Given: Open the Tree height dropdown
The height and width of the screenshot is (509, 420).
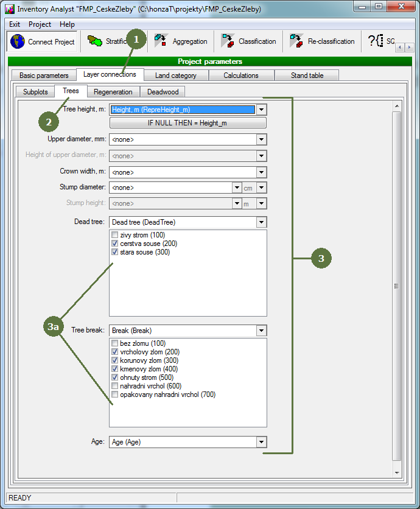Looking at the screenshot, I should click(x=261, y=110).
